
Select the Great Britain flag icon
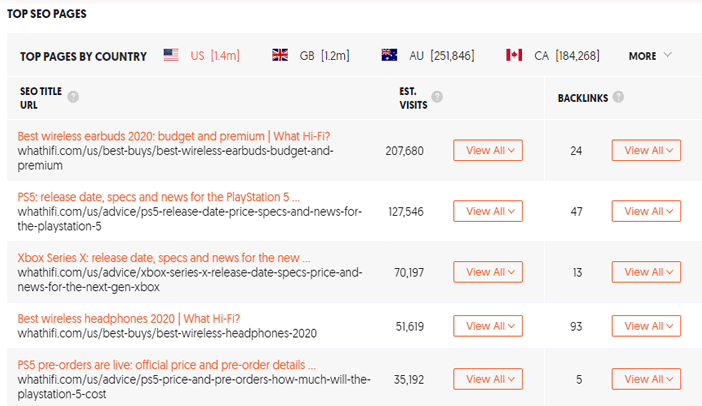280,55
